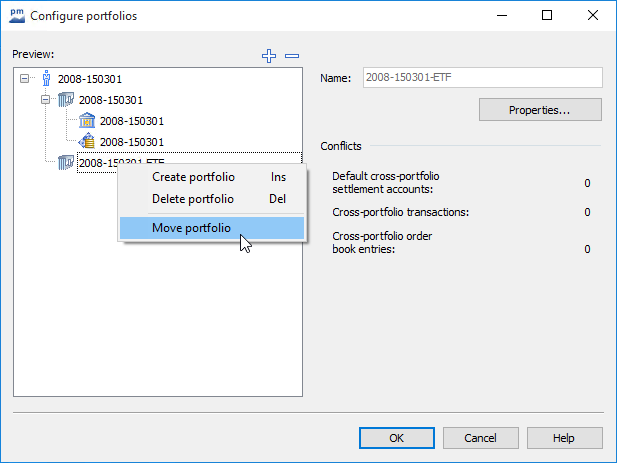Click the plus icon to add portfolio
Image resolution: width=617 pixels, height=463 pixels.
point(268,56)
